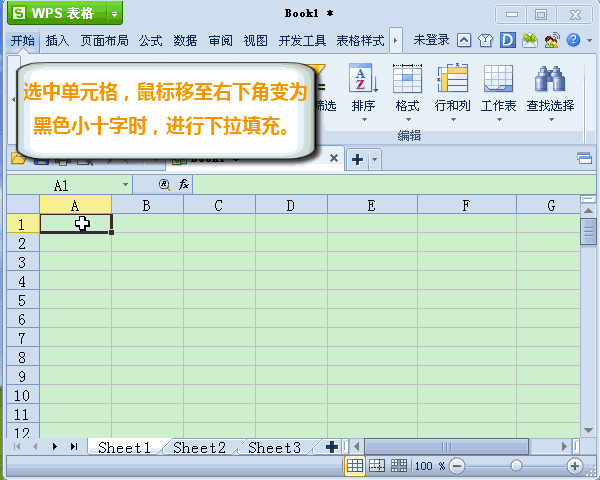Go to last sheet navigation arrow
Image resolution: width=600 pixels, height=480 pixels.
click(x=74, y=447)
